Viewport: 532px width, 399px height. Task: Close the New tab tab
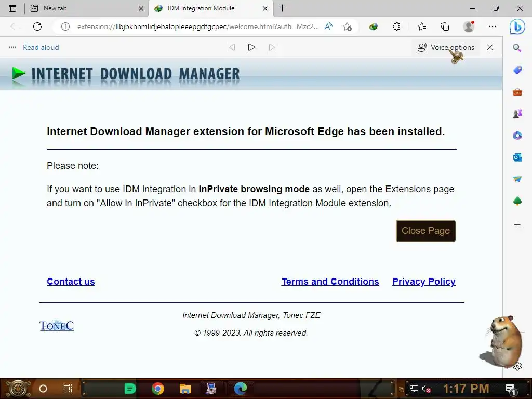click(x=141, y=8)
